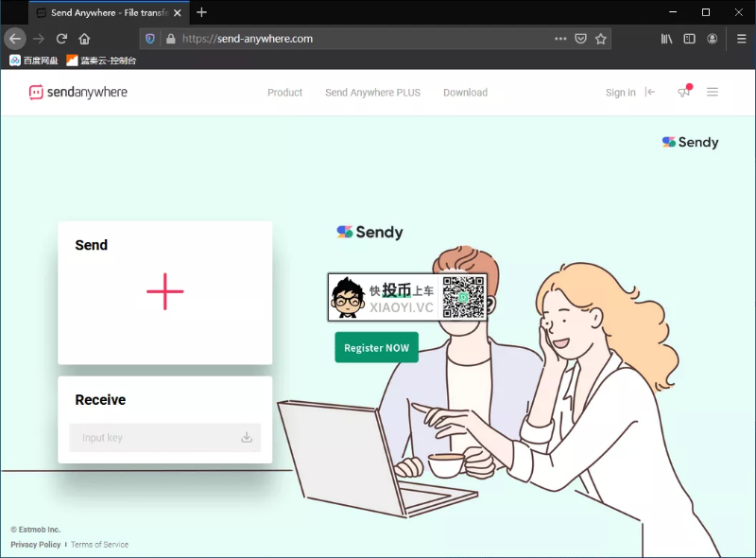Open 蓝奏云-控制台 bookmark

click(x=101, y=61)
